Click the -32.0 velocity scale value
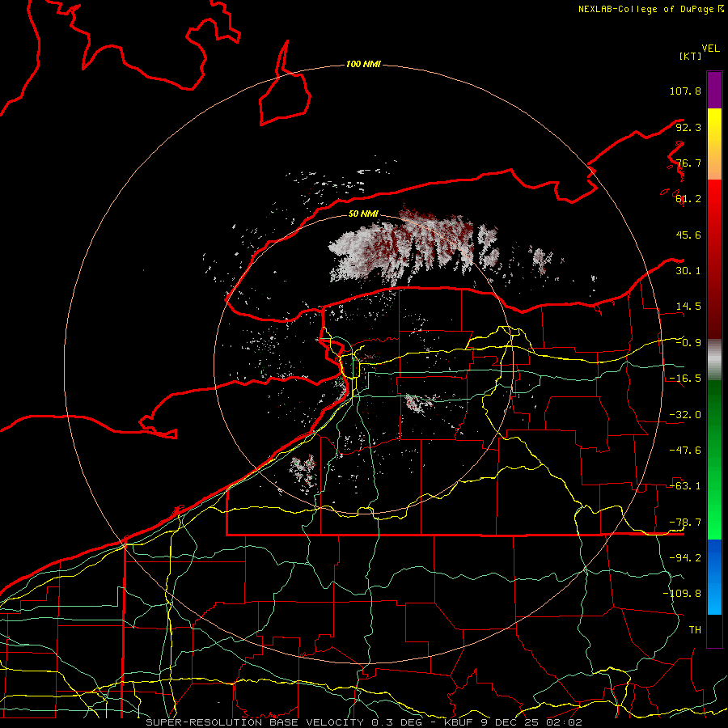 point(685,415)
